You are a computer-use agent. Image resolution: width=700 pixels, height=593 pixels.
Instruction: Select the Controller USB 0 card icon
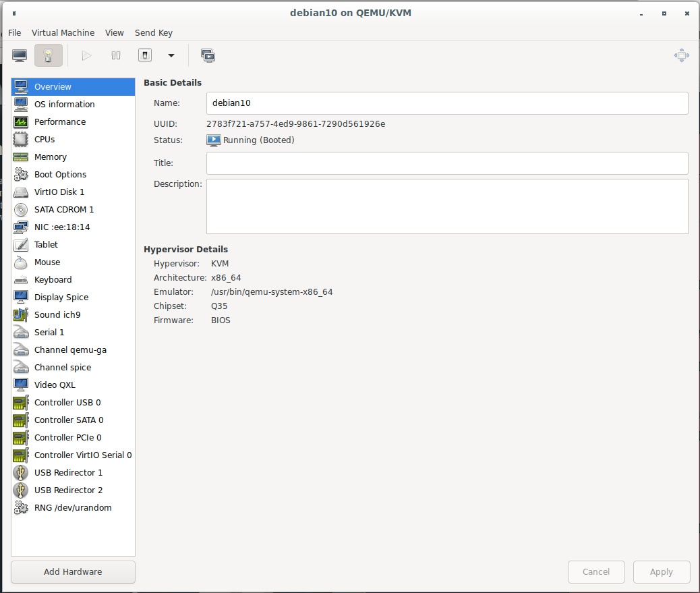21,402
